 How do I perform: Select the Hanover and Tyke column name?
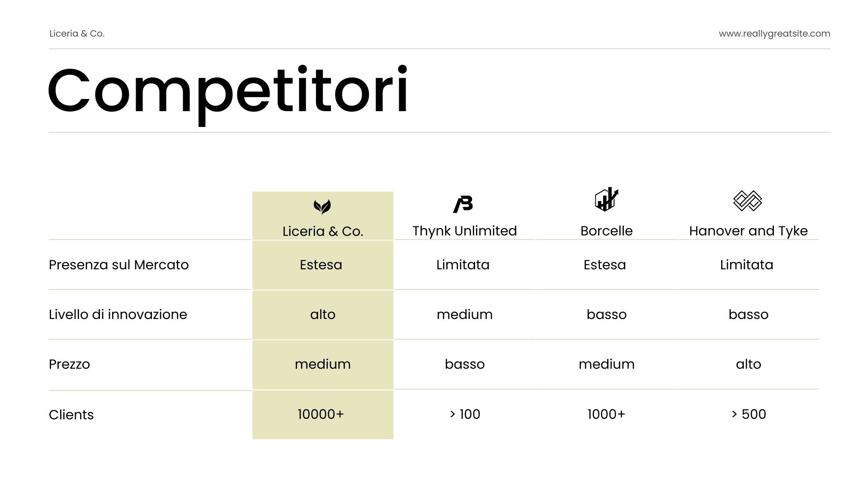[748, 230]
